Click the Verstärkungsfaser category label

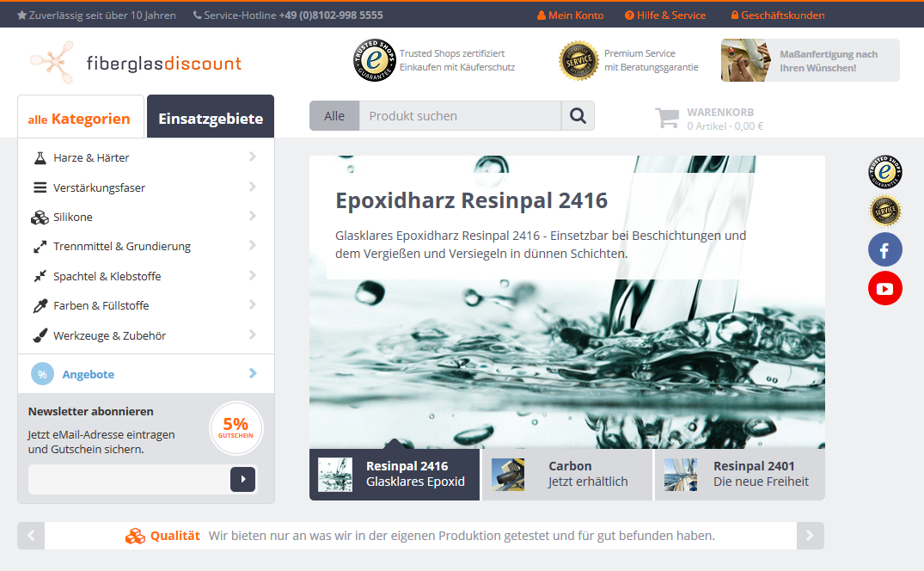99,188
